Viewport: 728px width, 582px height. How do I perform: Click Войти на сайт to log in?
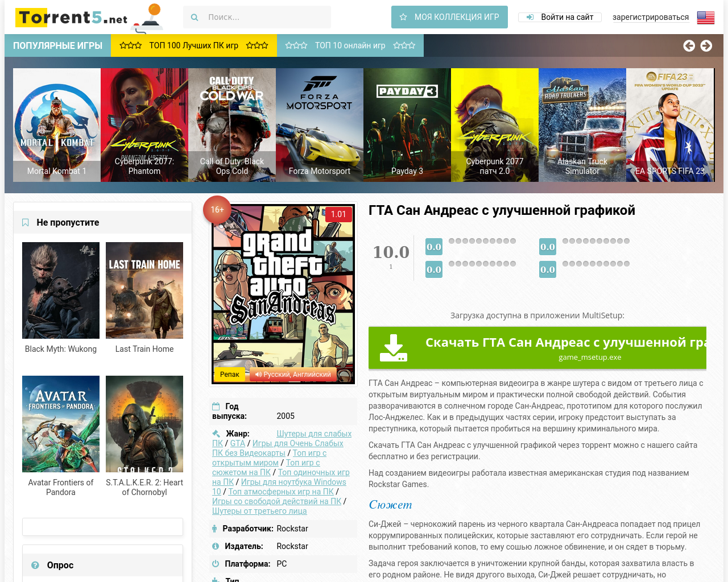click(x=561, y=17)
